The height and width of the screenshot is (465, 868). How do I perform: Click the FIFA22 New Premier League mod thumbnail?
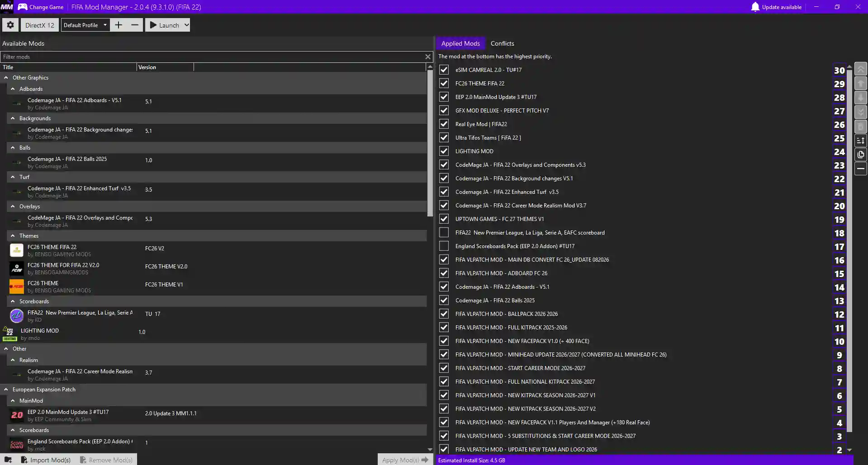17,316
